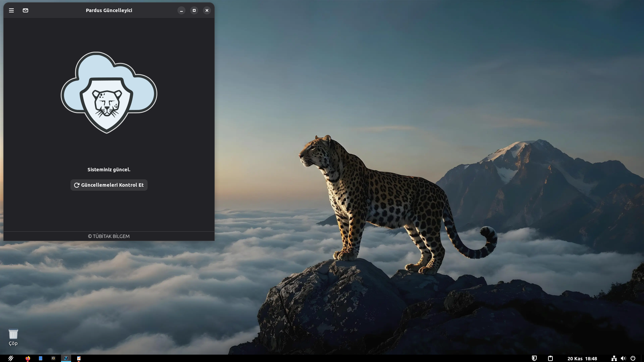Screen dimensions: 644x362
Task: Click the volume speaker tray icon
Action: [x=623, y=358]
